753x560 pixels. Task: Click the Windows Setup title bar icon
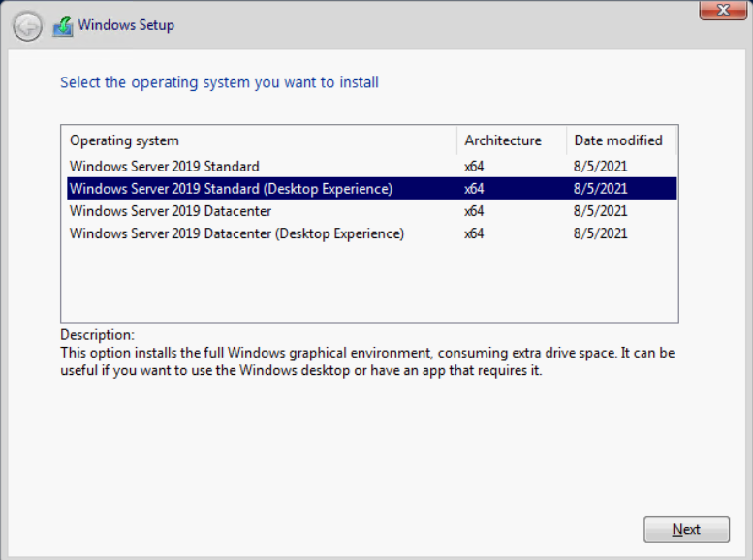[x=62, y=25]
